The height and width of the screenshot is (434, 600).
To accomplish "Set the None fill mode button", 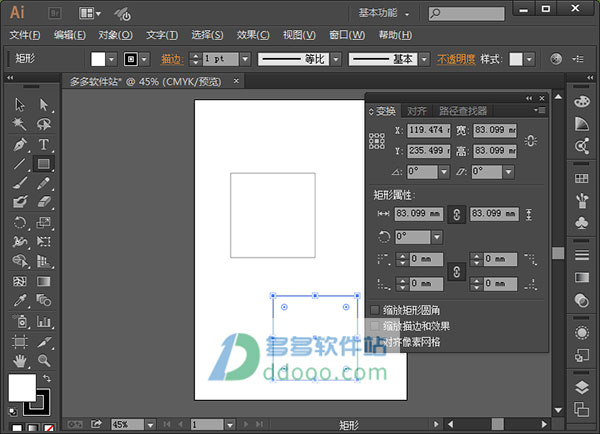I will click(x=49, y=428).
